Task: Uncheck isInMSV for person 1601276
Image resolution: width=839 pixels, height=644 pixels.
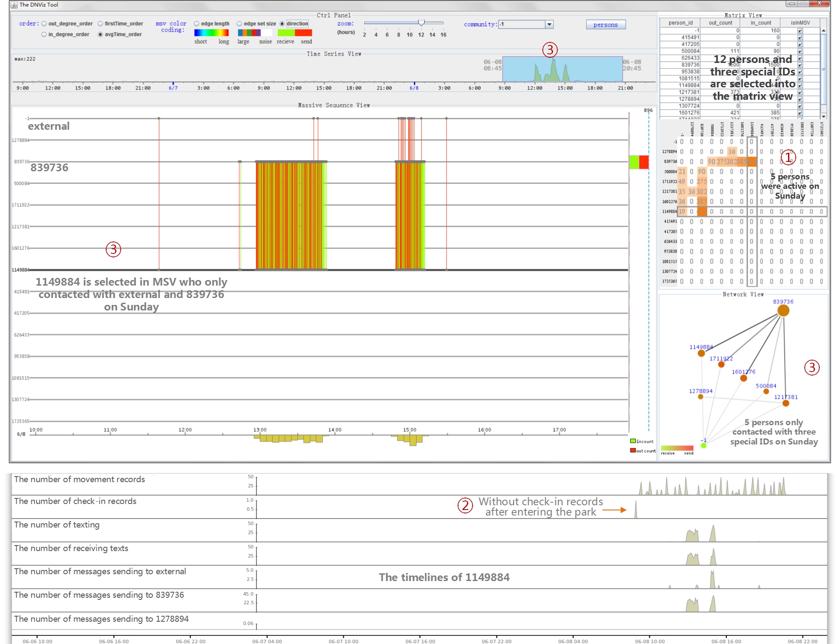Action: 800,113
